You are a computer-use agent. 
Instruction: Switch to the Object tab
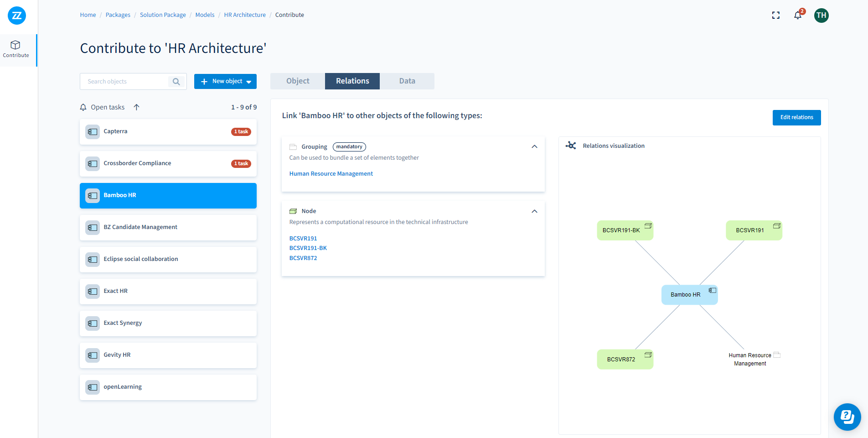coord(298,81)
